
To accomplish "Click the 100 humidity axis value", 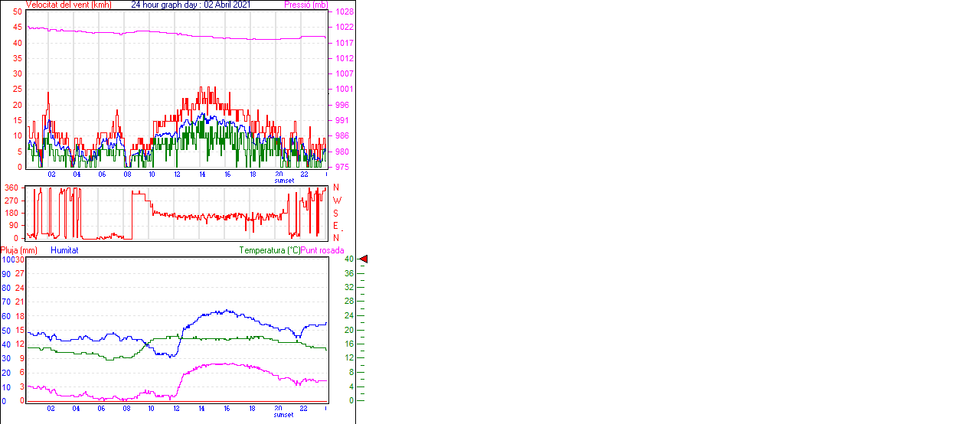I will (x=7, y=259).
